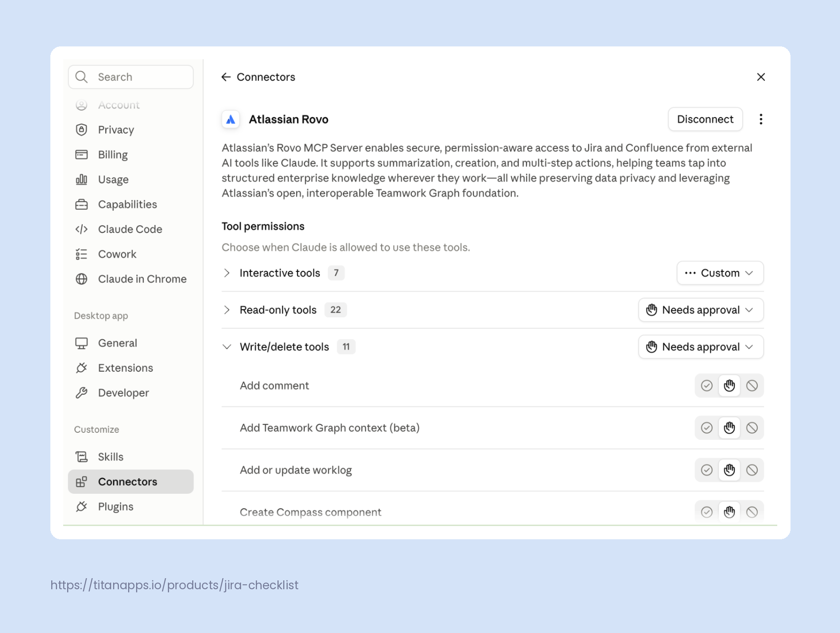Collapse the Write/delete tools section
The width and height of the screenshot is (840, 633).
[227, 347]
